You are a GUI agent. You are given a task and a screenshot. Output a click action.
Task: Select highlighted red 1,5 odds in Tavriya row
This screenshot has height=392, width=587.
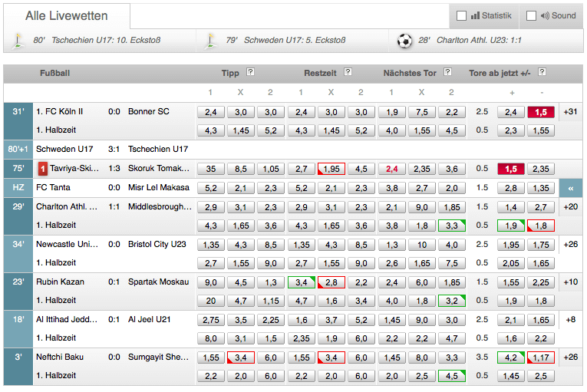click(x=510, y=170)
